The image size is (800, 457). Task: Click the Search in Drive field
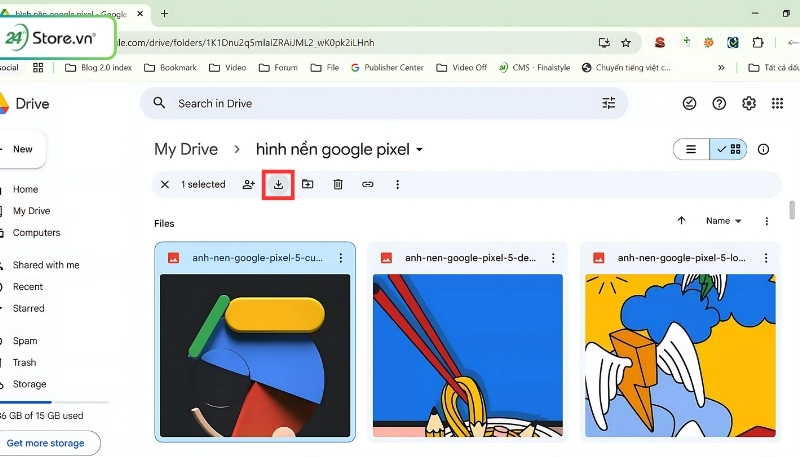coord(384,104)
